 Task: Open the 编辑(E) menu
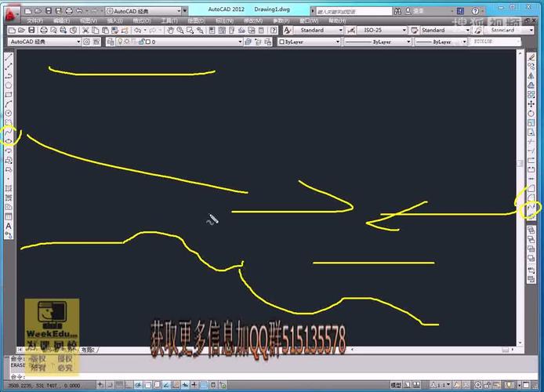pos(61,21)
